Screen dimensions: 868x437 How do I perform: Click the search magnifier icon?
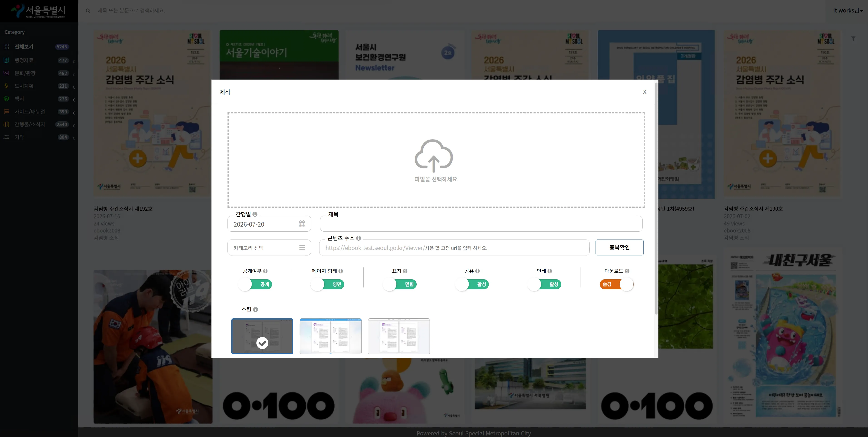tap(88, 11)
